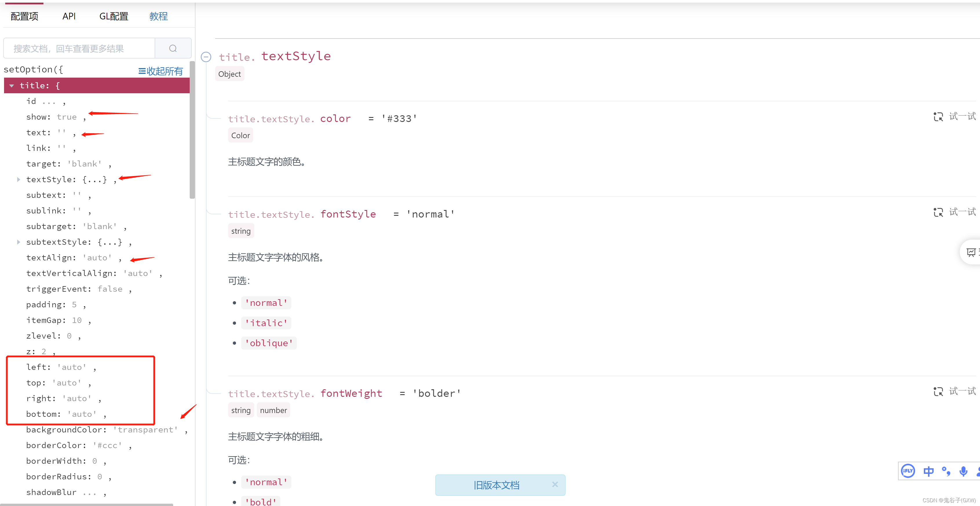This screenshot has height=506, width=980.
Task: Select the textAlign: 'auto' row
Action: click(x=97, y=257)
